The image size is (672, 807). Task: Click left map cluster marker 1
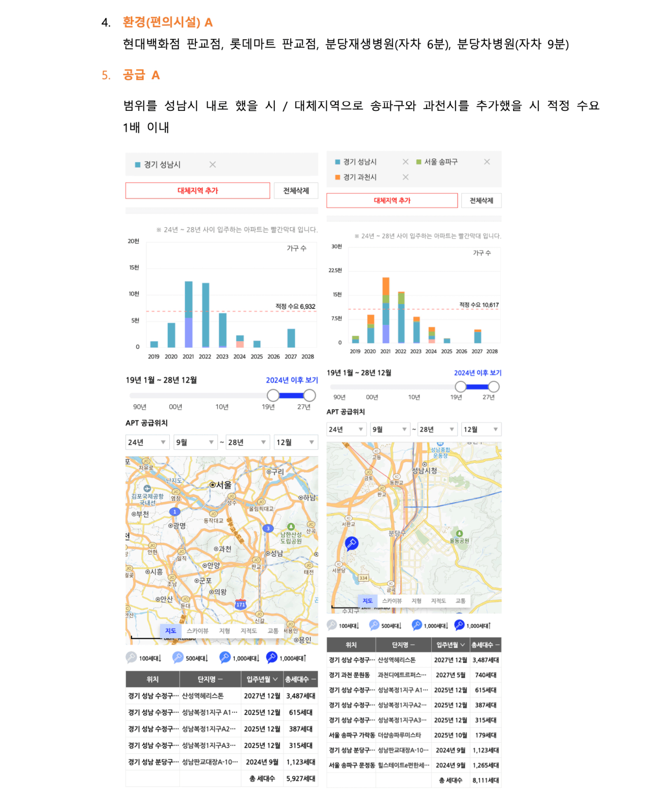click(175, 512)
